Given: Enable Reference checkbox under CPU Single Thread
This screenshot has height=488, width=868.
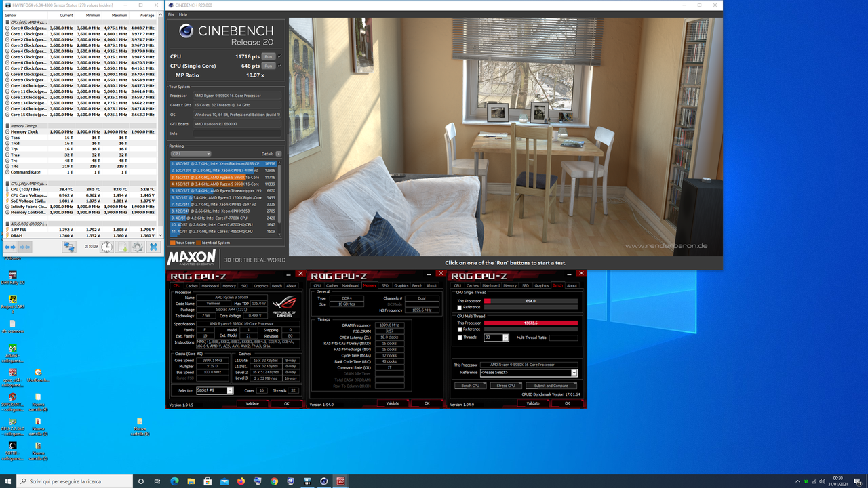Looking at the screenshot, I should point(460,307).
